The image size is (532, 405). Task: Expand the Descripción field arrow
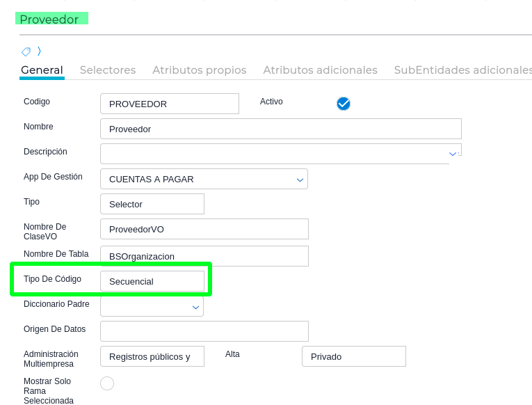click(x=453, y=153)
